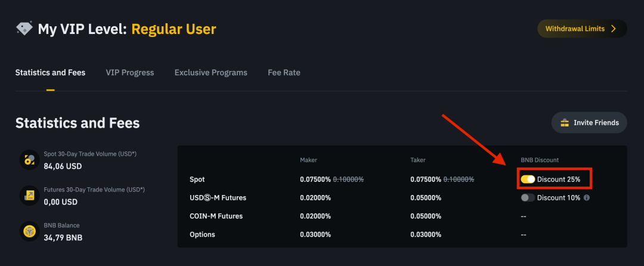
Task: Click the Regular User VIP level text
Action: click(x=174, y=29)
